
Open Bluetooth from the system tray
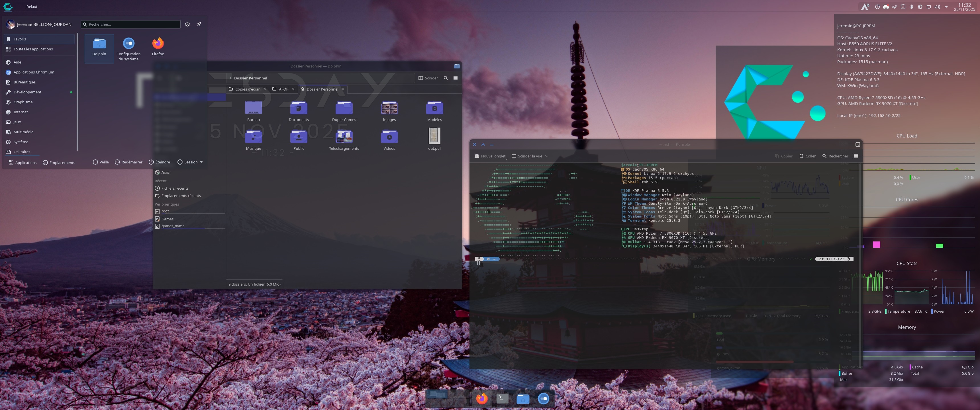pos(912,7)
